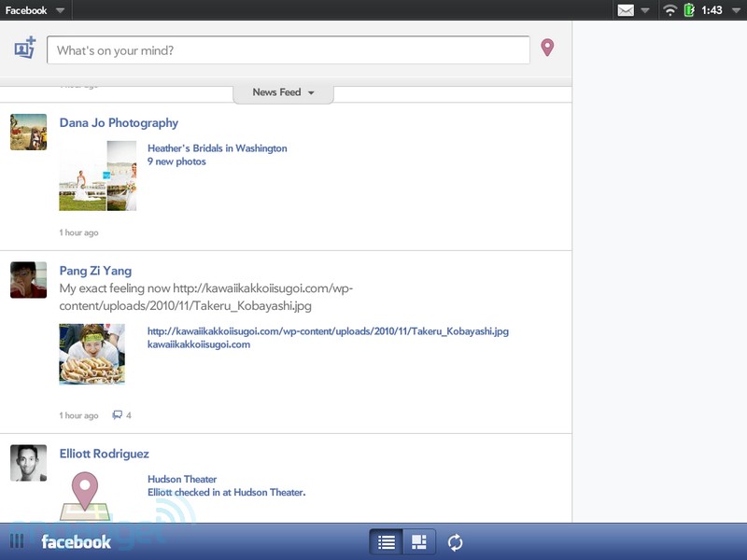Tap the pink location pin beside status box
This screenshot has width=747, height=560.
pyautogui.click(x=547, y=48)
